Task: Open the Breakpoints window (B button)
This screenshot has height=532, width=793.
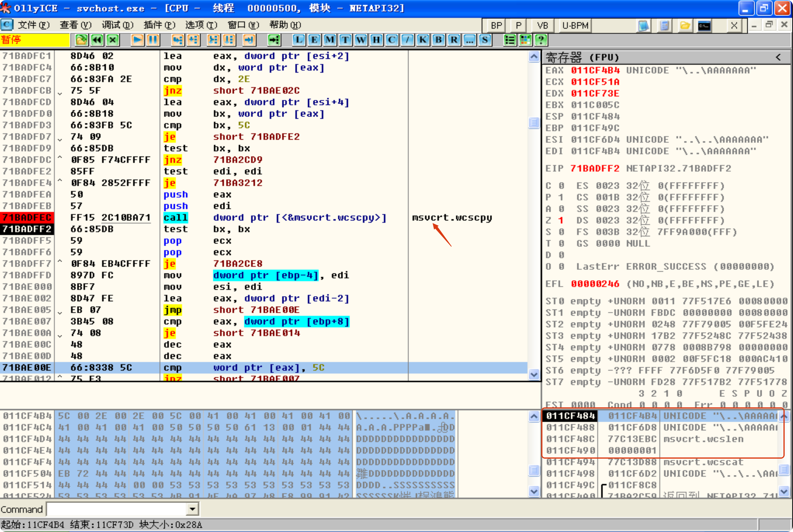Action: point(438,40)
